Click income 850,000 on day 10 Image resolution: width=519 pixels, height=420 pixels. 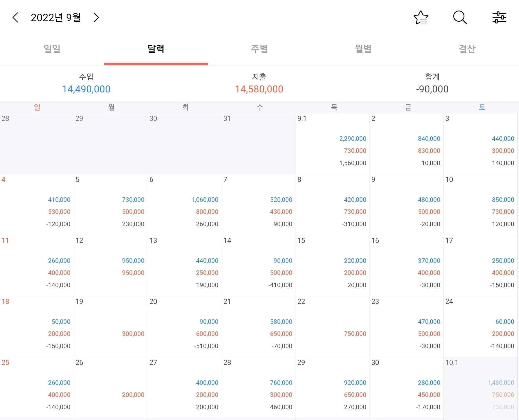click(x=503, y=200)
